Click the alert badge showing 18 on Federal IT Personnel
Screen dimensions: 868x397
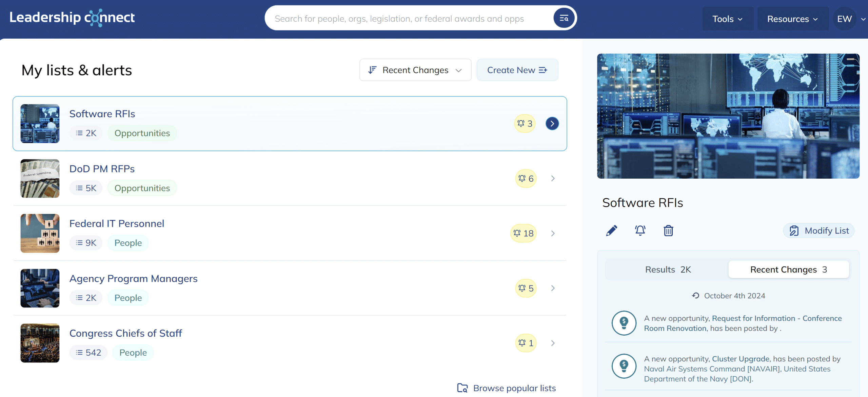pos(524,233)
